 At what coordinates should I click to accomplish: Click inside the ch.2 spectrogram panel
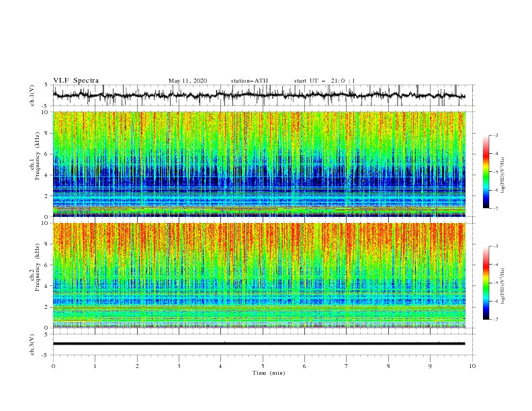259,275
